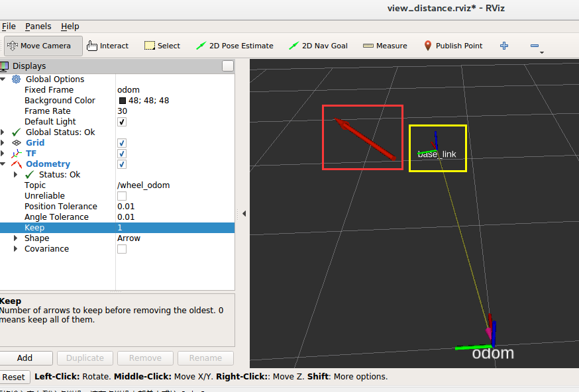This screenshot has height=392, width=579.
Task: Uncheck the Grid display checkbox
Action: click(122, 143)
